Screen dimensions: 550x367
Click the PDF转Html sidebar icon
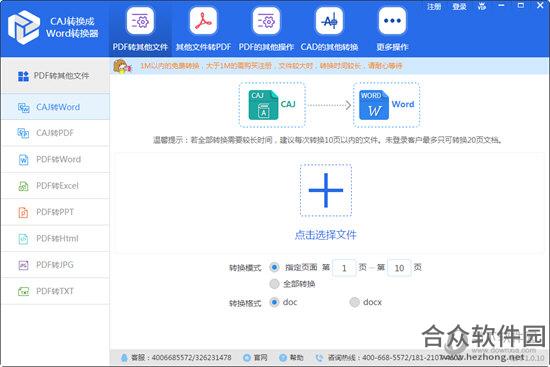(x=24, y=239)
